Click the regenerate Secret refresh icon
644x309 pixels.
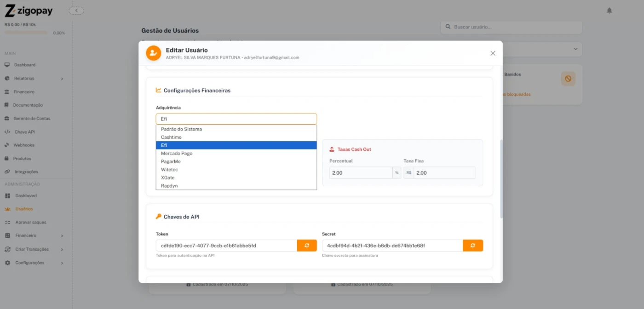pos(473,246)
